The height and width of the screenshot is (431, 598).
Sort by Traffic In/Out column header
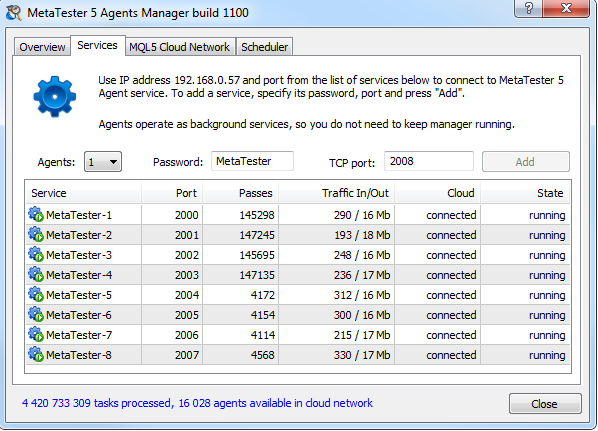337,193
